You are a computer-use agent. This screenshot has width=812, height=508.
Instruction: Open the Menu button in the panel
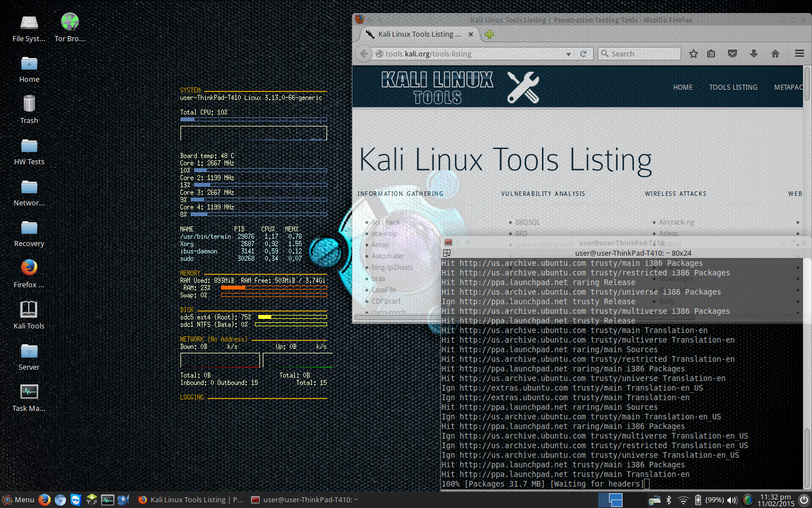pyautogui.click(x=19, y=500)
